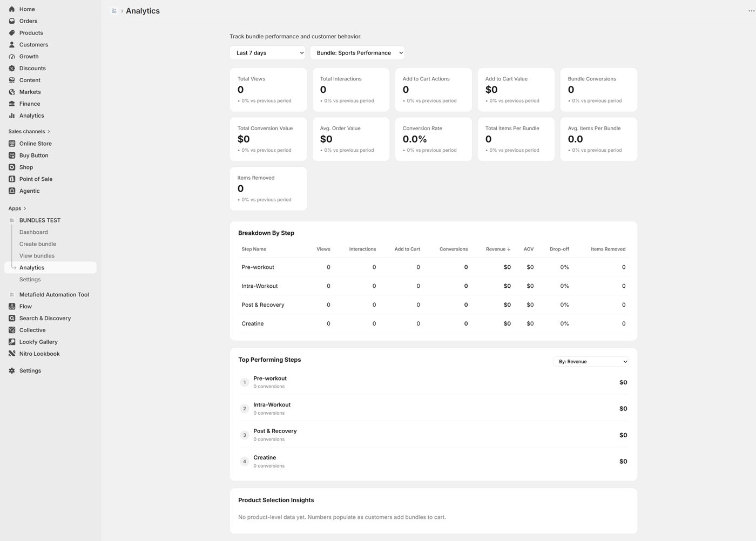Image resolution: width=756 pixels, height=541 pixels.
Task: Click the Nitro Lookbook icon
Action: pos(12,354)
